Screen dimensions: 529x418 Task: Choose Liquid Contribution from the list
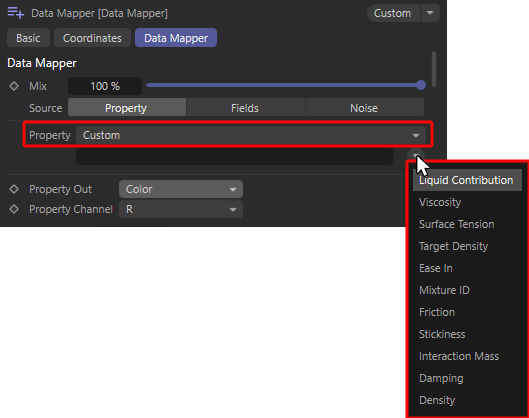467,180
